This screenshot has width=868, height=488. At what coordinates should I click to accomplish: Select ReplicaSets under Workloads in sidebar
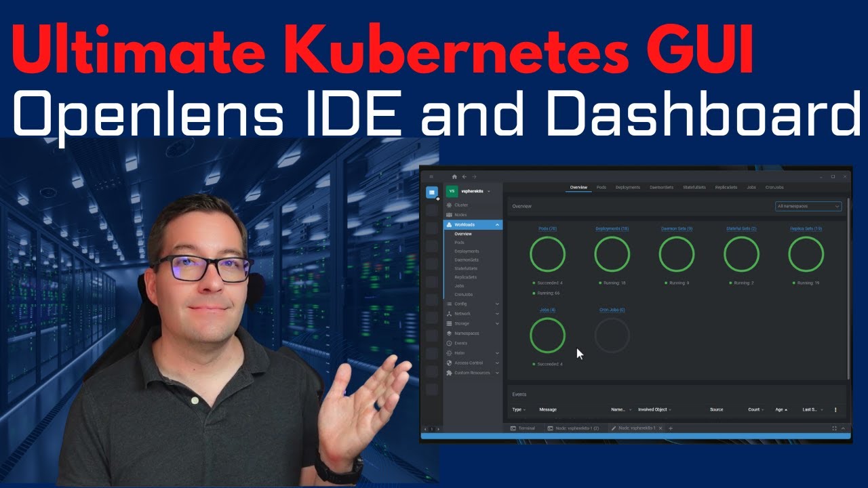tap(465, 277)
